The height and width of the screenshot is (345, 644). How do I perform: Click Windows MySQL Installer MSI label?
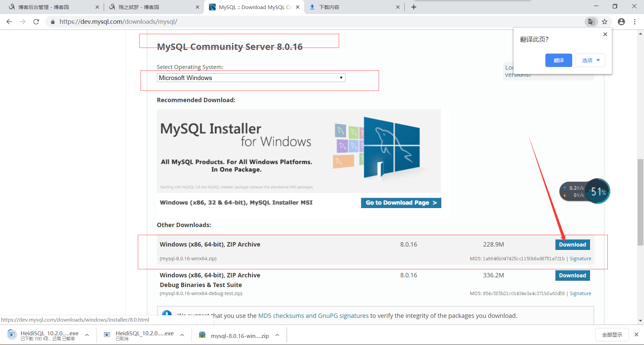click(x=236, y=203)
